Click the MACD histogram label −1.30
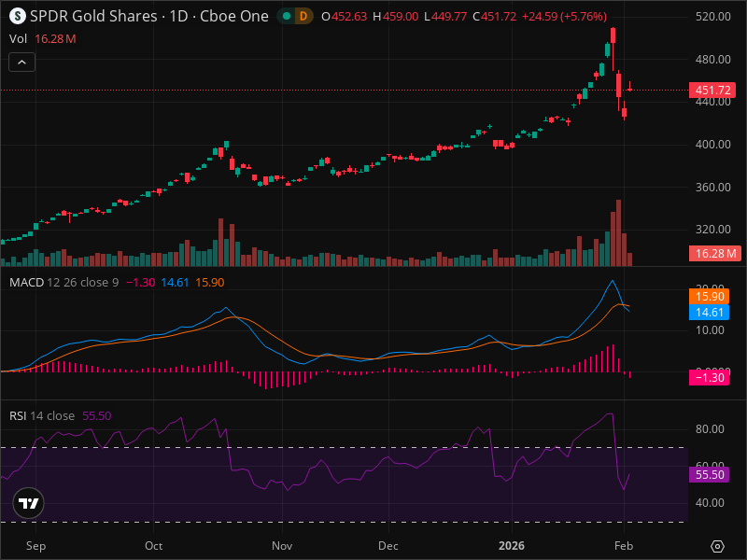The image size is (747, 560). click(710, 378)
